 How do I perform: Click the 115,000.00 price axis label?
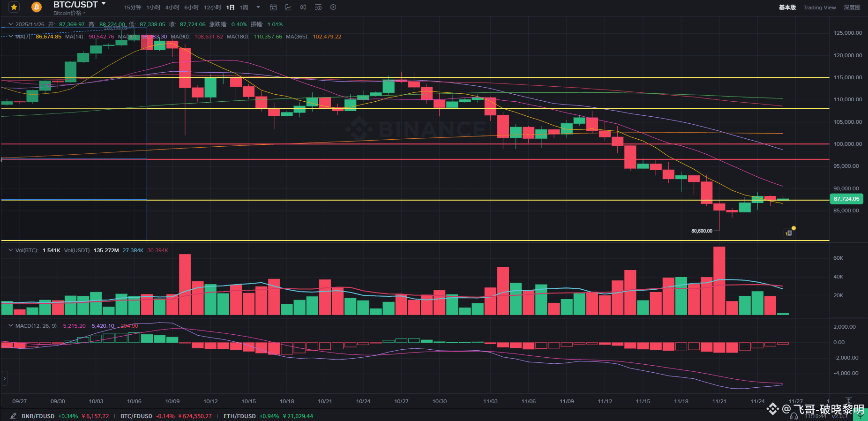coord(847,77)
